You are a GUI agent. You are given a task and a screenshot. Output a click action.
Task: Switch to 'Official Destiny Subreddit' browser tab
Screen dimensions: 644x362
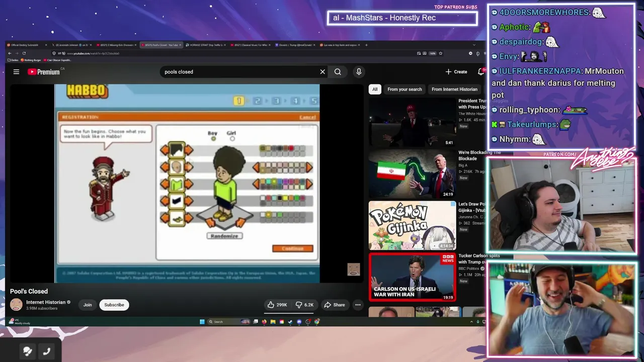(x=26, y=45)
